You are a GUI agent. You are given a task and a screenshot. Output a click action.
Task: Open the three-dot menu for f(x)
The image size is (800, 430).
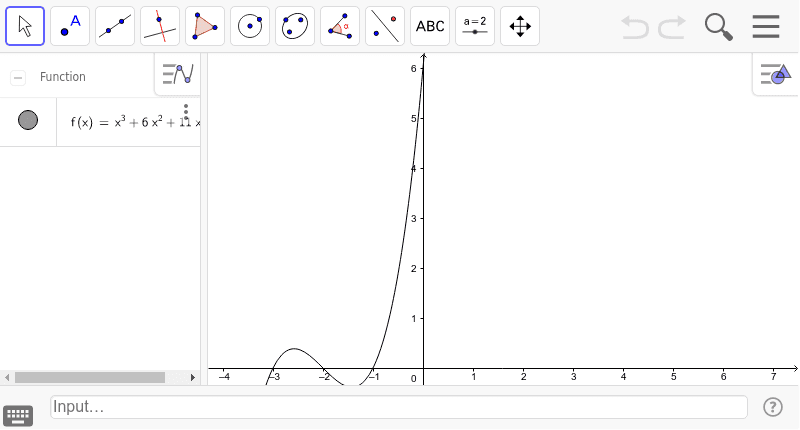point(186,112)
